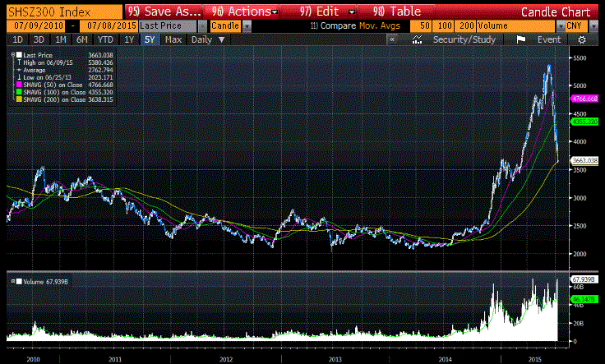Select the YTD time range
The width and height of the screenshot is (605, 364).
[105, 39]
